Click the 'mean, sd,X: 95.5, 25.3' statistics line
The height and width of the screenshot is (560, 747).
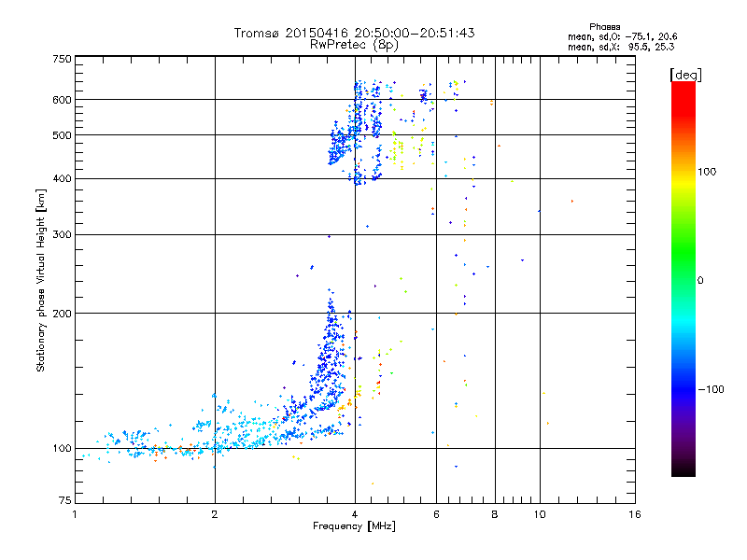621,47
